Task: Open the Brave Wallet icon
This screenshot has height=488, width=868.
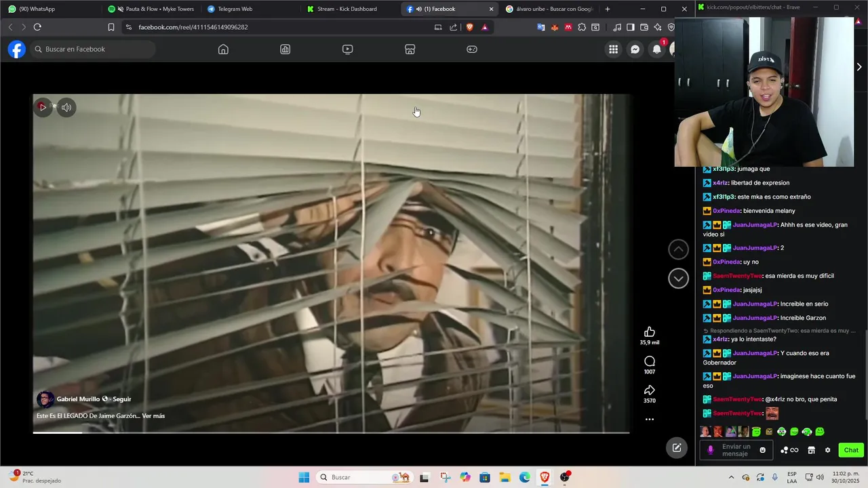Action: pyautogui.click(x=644, y=27)
